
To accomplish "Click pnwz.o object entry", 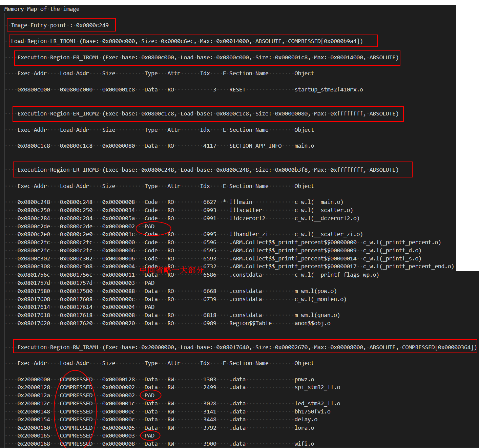I will coord(304,380).
